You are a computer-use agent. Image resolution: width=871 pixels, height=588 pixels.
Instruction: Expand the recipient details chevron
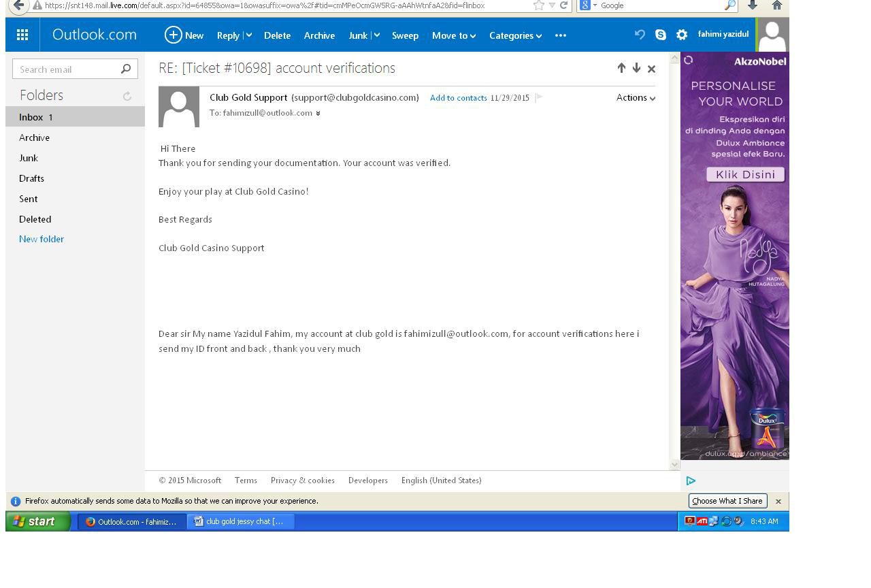pos(318,114)
